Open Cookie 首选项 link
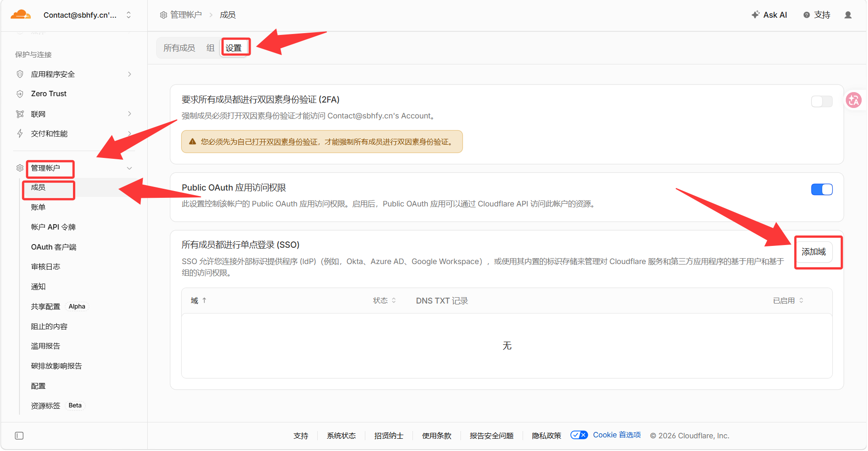Viewport: 868px width, 451px height. (x=617, y=435)
